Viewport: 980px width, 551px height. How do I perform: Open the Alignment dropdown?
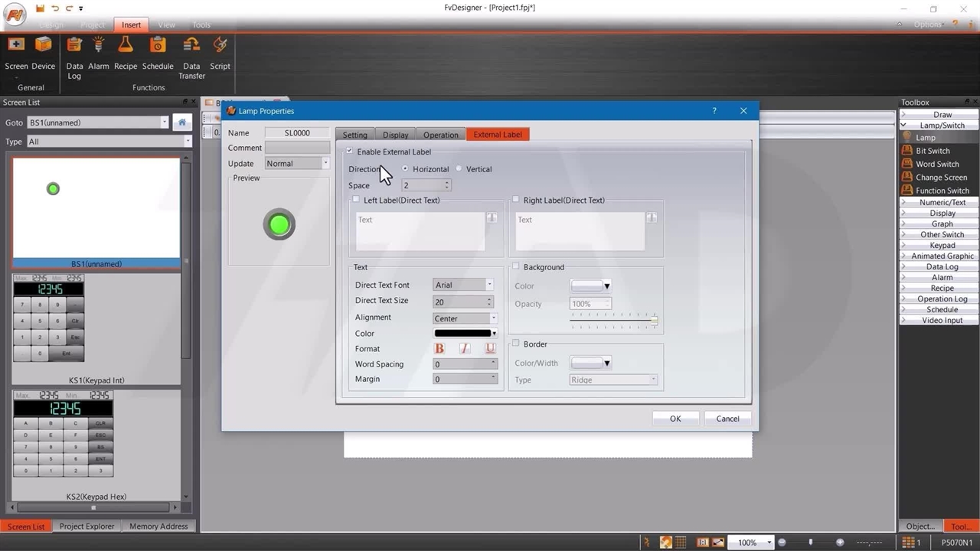coord(465,318)
